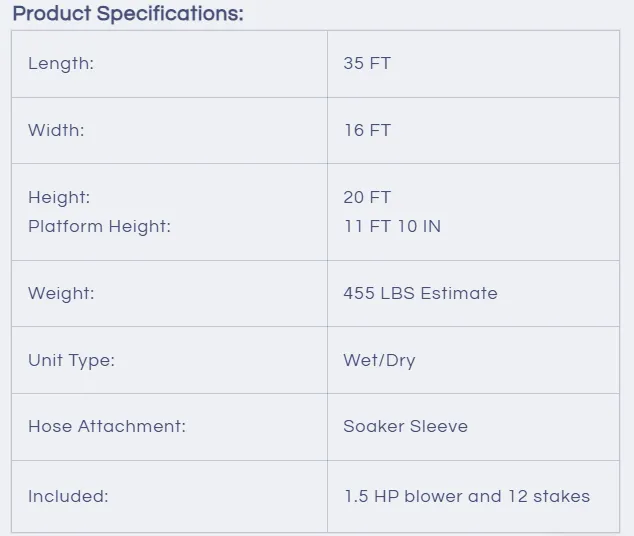Viewport: 634px width, 536px height.
Task: Click the "11 FT 10 IN" value
Action: tap(392, 226)
